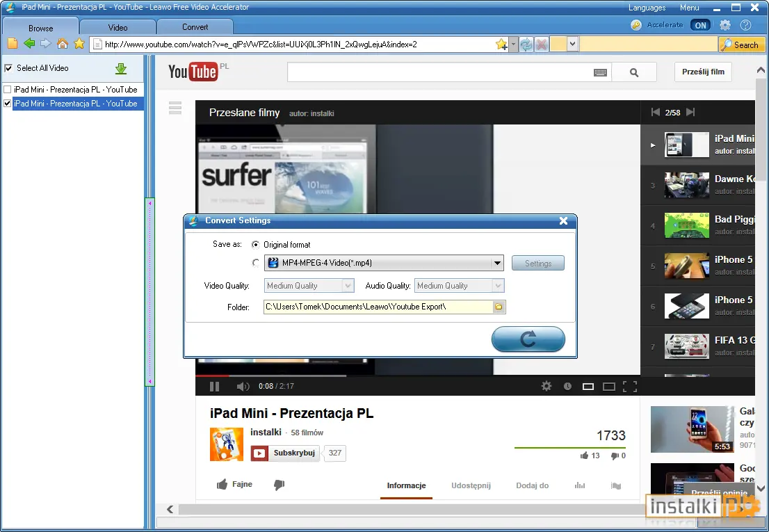Open the Dodaj do tab

coord(532,486)
